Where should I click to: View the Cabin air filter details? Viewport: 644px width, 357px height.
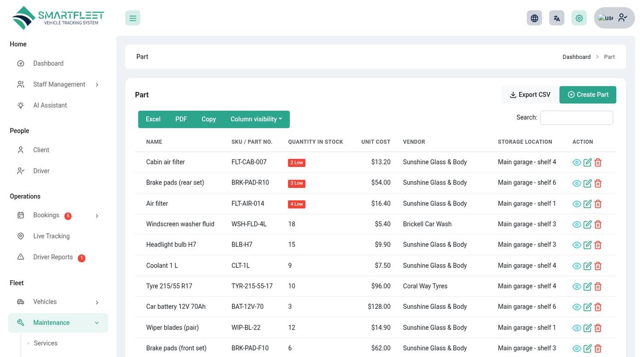pos(577,162)
